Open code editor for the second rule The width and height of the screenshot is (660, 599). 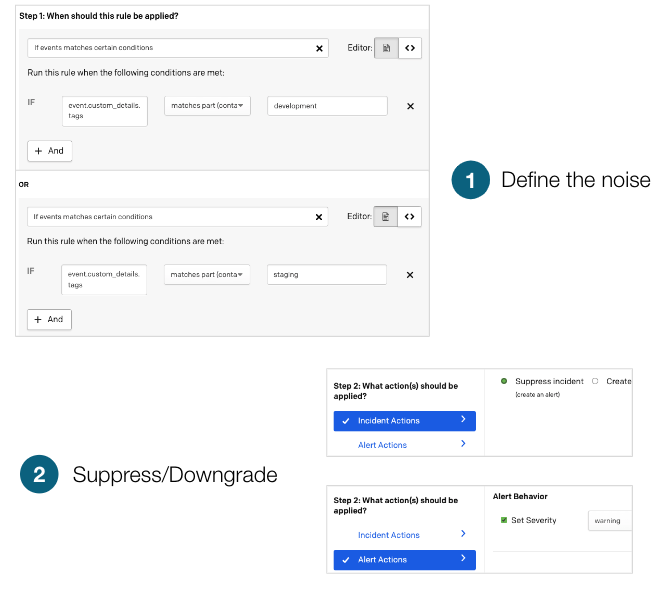tap(410, 217)
